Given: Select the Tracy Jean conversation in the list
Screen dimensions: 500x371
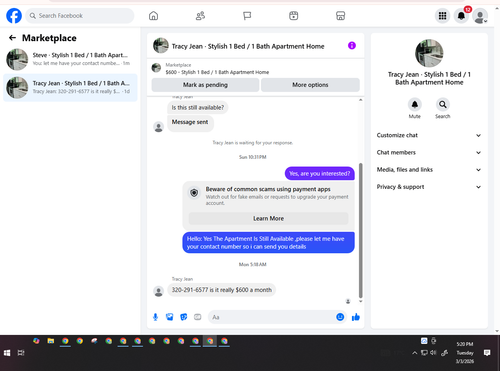Looking at the screenshot, I should pyautogui.click(x=70, y=87).
